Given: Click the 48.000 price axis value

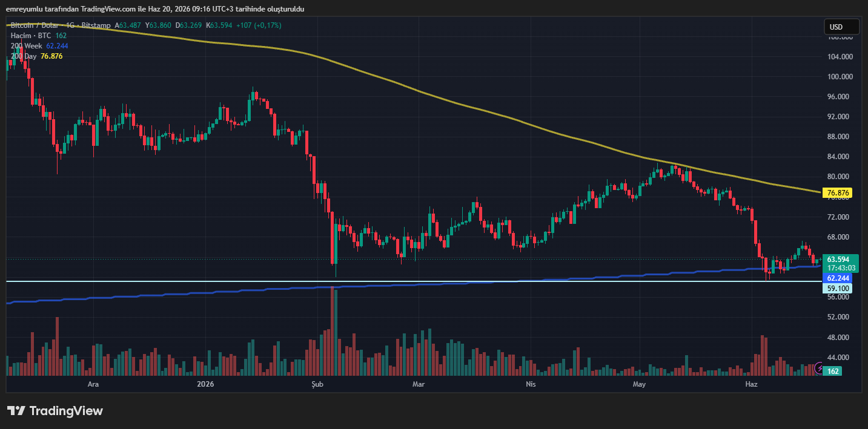Looking at the screenshot, I should pos(840,337).
